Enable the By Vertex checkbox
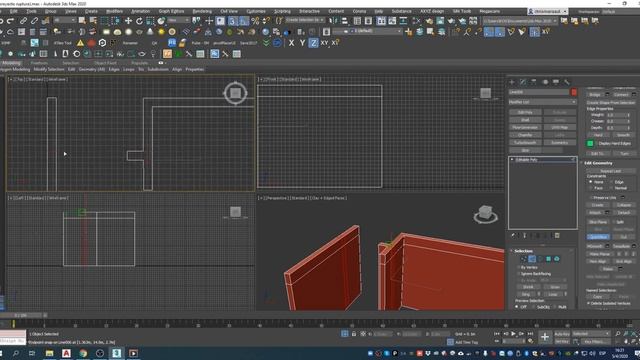Image resolution: width=640 pixels, height=360 pixels. 518,267
